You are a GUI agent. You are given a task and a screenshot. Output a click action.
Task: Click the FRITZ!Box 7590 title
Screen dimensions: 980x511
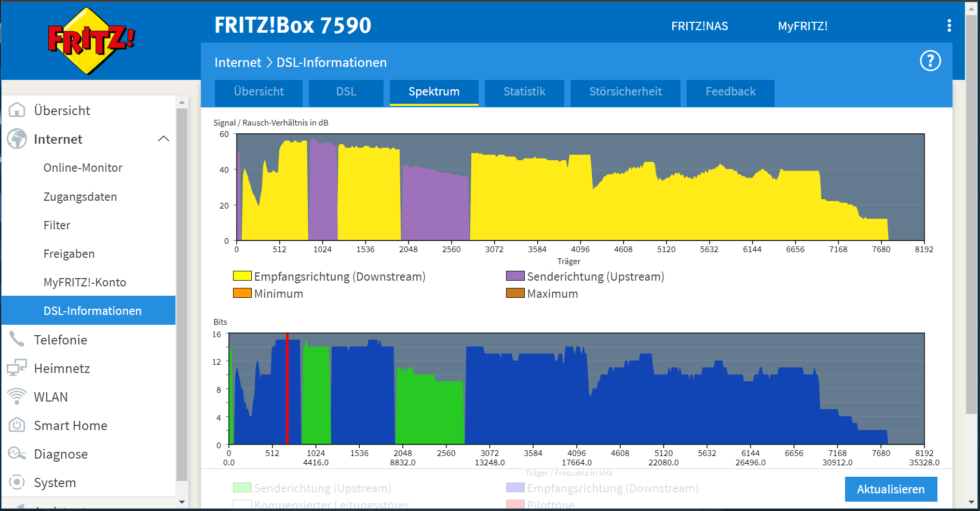coord(293,25)
